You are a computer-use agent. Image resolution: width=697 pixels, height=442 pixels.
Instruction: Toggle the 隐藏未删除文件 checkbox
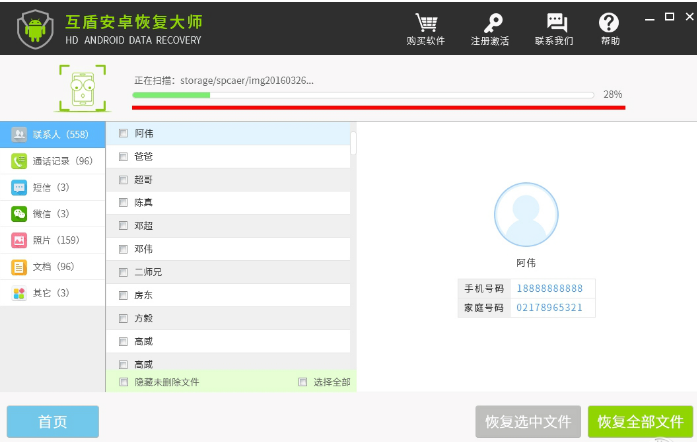point(123,382)
